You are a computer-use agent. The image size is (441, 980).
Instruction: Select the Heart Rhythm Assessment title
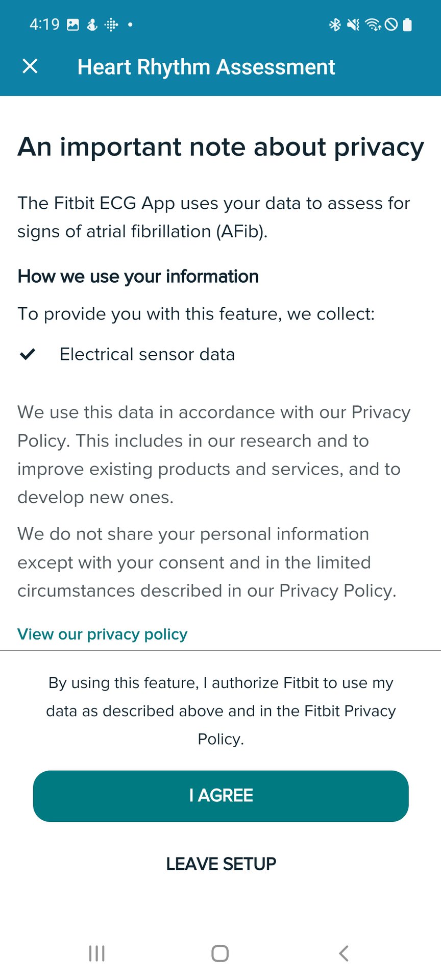[206, 67]
